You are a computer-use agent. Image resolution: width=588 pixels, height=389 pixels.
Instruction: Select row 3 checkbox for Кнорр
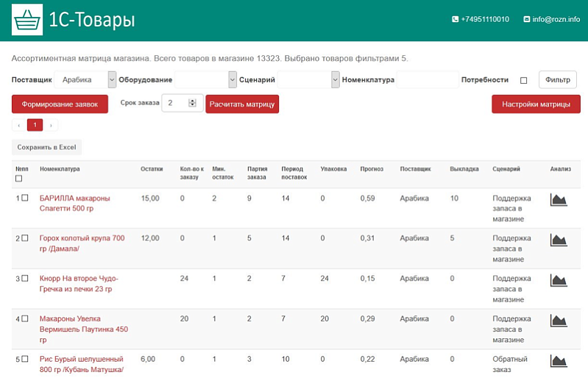click(x=25, y=278)
